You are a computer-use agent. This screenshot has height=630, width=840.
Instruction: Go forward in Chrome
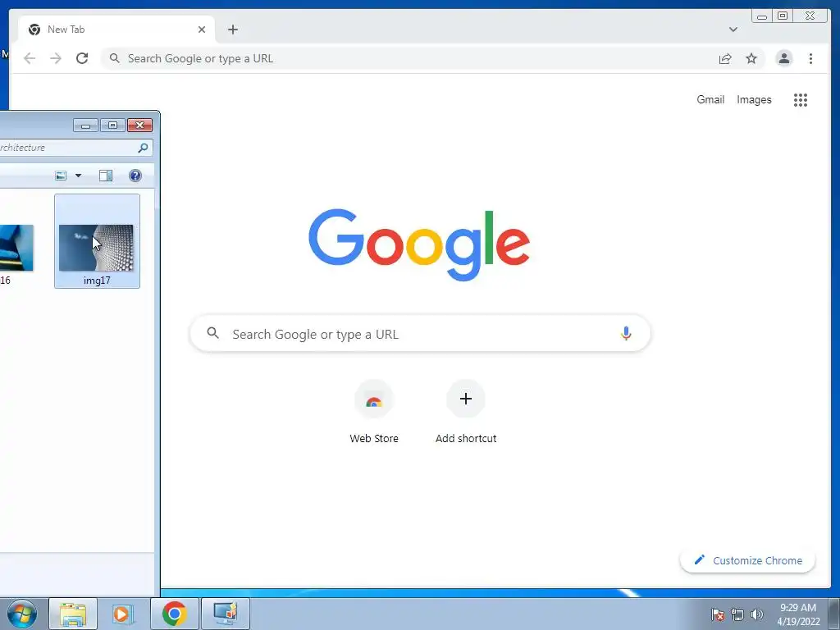[56, 58]
